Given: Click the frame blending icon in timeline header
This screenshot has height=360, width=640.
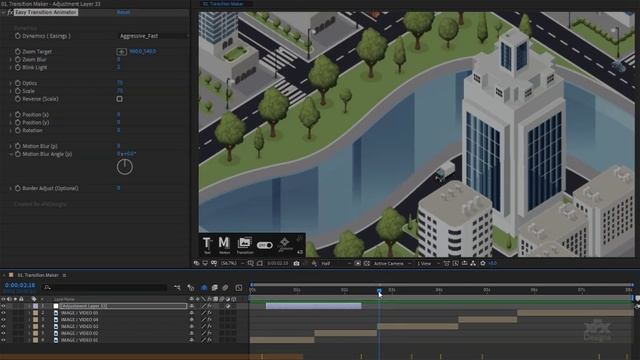Looking at the screenshot, I should pos(215,288).
